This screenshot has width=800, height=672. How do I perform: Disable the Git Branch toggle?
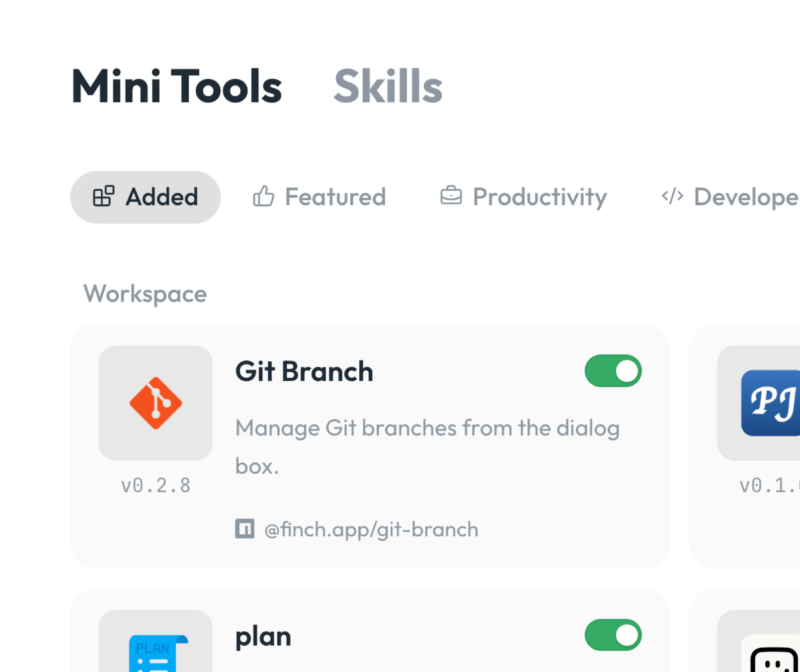[x=613, y=371]
